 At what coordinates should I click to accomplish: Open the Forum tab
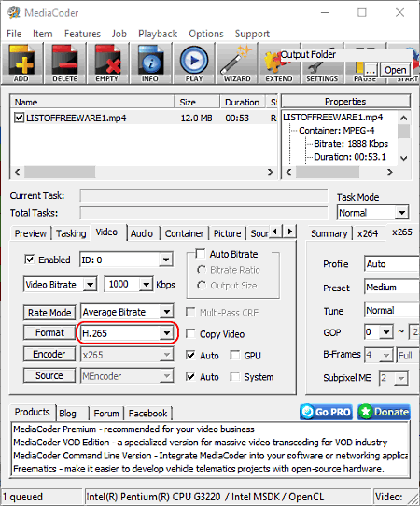(106, 413)
